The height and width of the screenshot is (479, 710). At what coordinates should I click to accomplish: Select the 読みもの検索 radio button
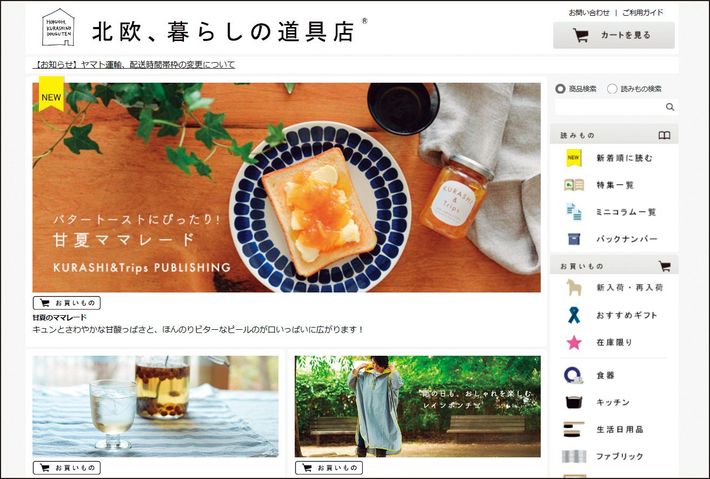pos(612,89)
